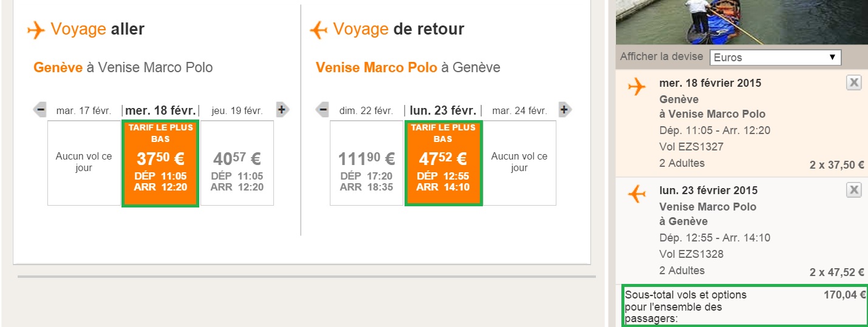Click the 'Aucun vol ce jour' cell for 17 févr.
This screenshot has height=327, width=868.
[84, 163]
